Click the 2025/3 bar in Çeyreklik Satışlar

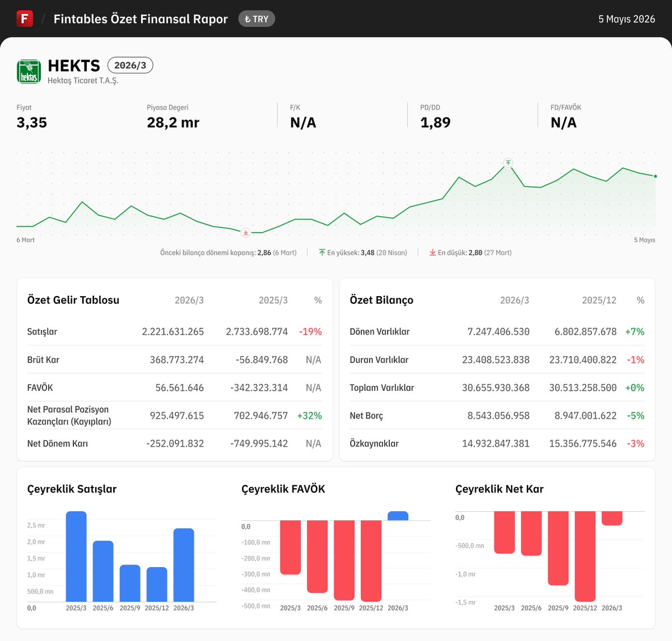click(76, 556)
